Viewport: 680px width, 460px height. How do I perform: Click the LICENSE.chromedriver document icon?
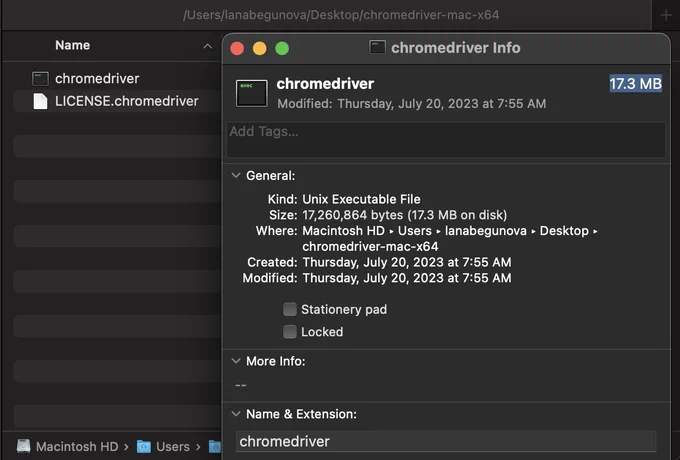[x=40, y=101]
